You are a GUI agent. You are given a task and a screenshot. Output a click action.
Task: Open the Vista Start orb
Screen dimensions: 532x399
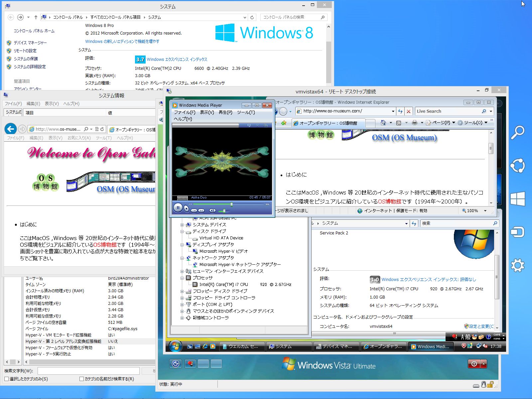[x=175, y=346]
